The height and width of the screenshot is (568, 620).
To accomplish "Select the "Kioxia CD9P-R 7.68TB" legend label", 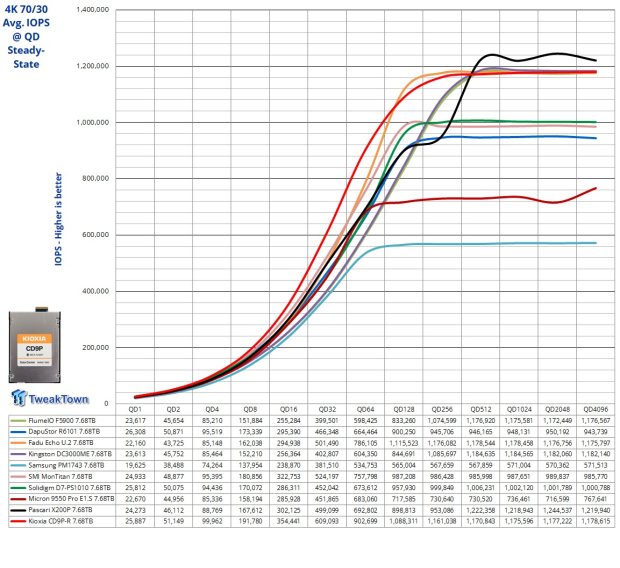I will (60, 521).
